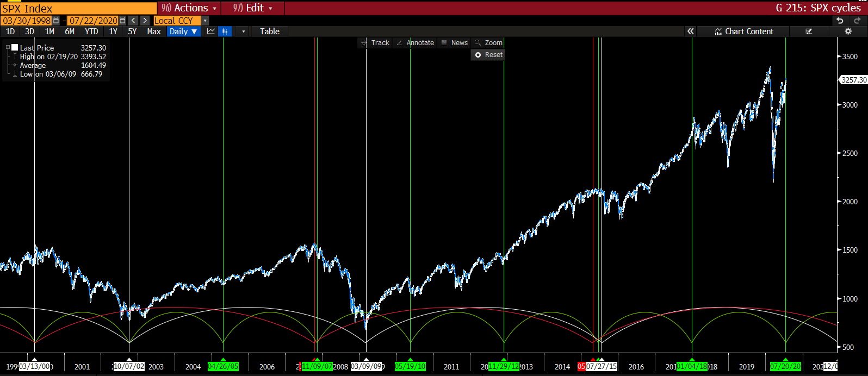The image size is (868, 376).
Task: Undo the last chart change
Action: coord(840,21)
